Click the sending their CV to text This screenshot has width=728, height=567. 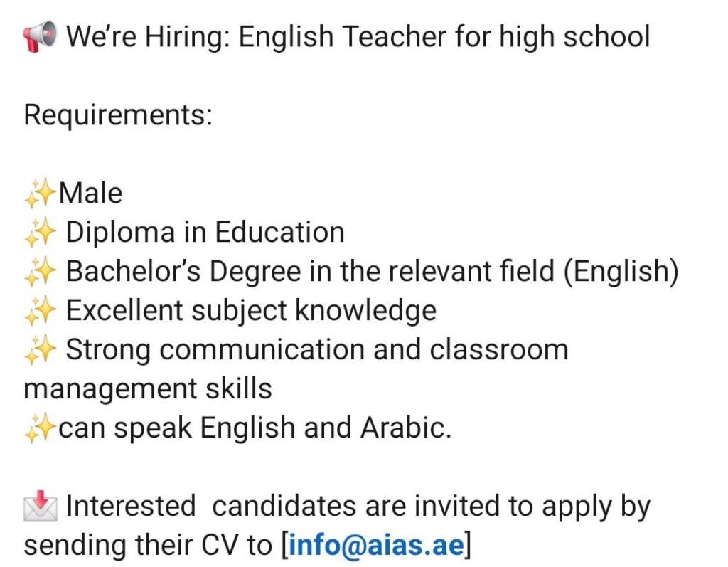[x=148, y=546]
